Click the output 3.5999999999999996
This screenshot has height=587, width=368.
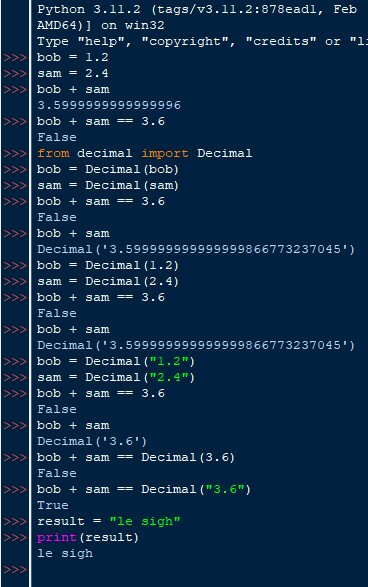(x=109, y=105)
